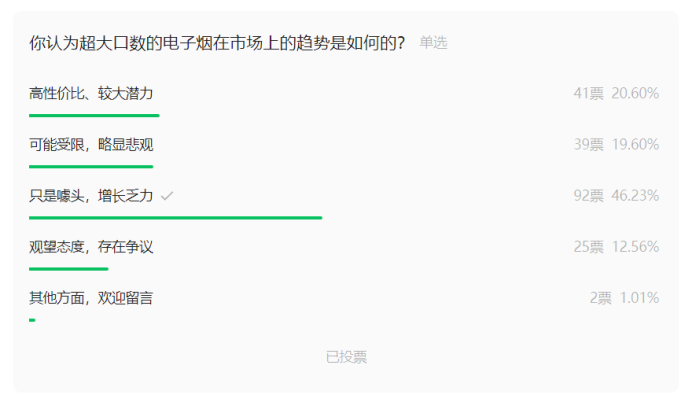Pick the option 观望态度，存在争议

coord(91,247)
